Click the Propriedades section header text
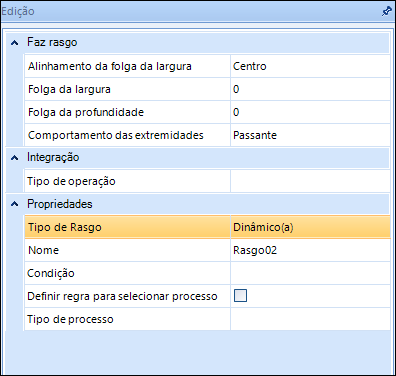396x376 pixels. click(x=60, y=204)
